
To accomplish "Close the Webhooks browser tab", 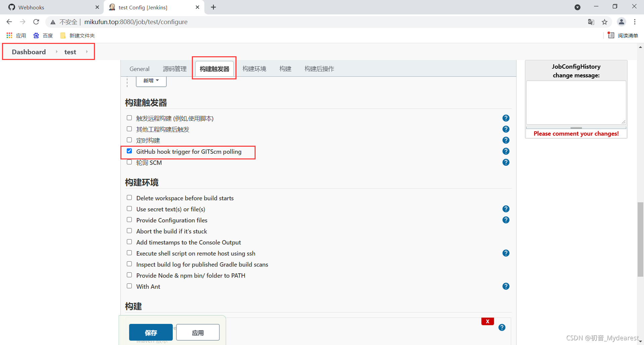I will pyautogui.click(x=97, y=7).
